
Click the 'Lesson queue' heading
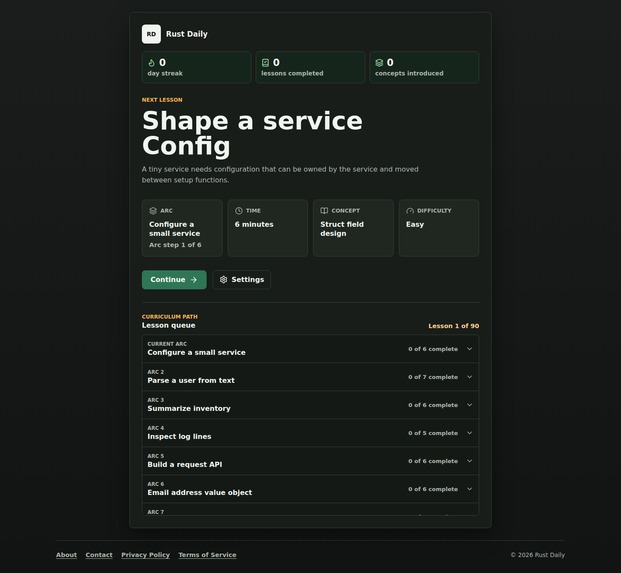[168, 325]
